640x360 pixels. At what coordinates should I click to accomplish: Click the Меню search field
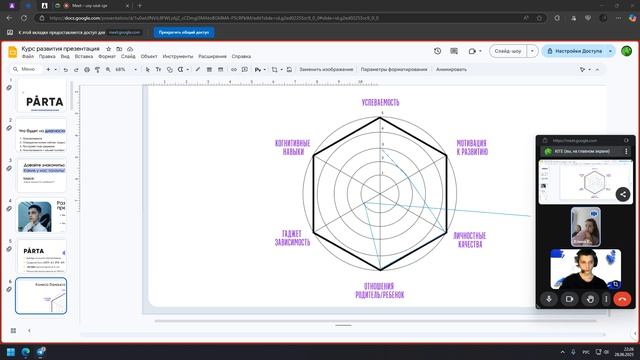click(x=27, y=70)
